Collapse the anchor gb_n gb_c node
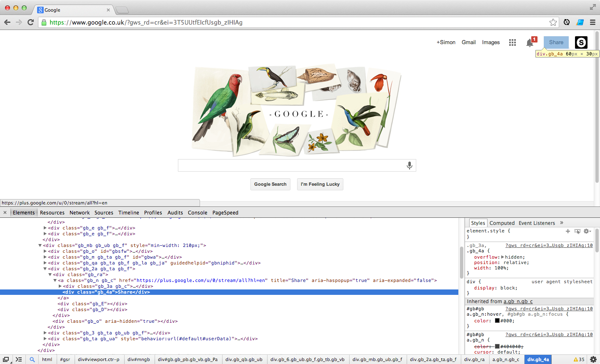Image resolution: width=600 pixels, height=364 pixels. [x=55, y=281]
